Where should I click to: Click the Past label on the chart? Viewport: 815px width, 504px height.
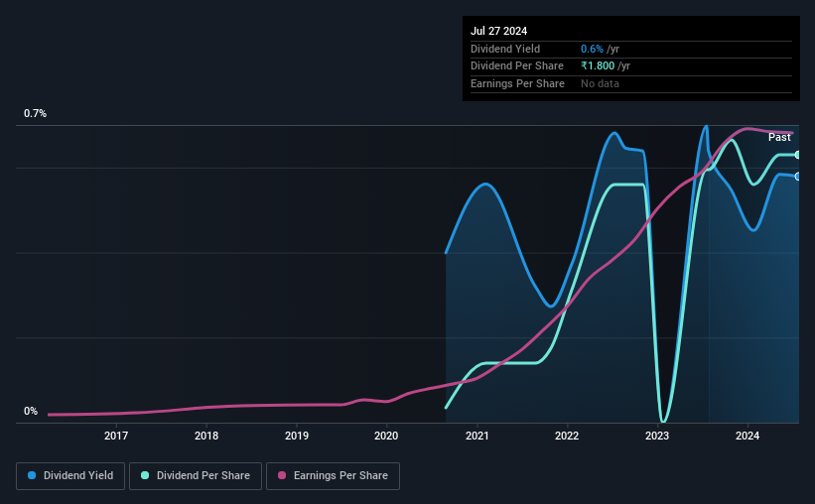tap(779, 137)
